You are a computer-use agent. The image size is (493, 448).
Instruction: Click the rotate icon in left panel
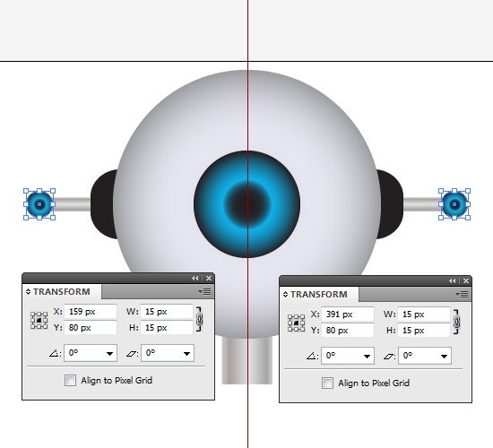pyautogui.click(x=55, y=354)
